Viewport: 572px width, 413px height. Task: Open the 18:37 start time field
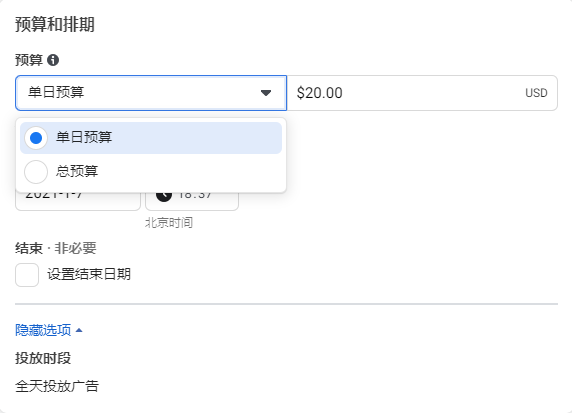click(x=192, y=201)
